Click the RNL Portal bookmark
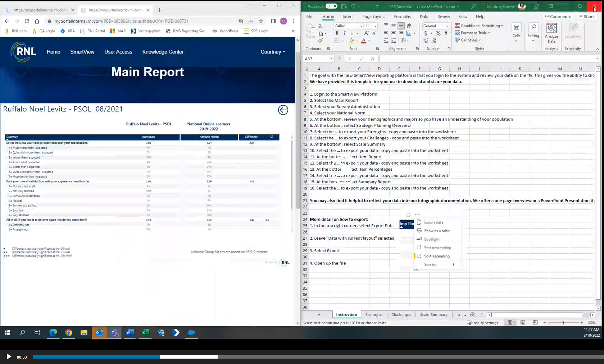 pos(92,31)
